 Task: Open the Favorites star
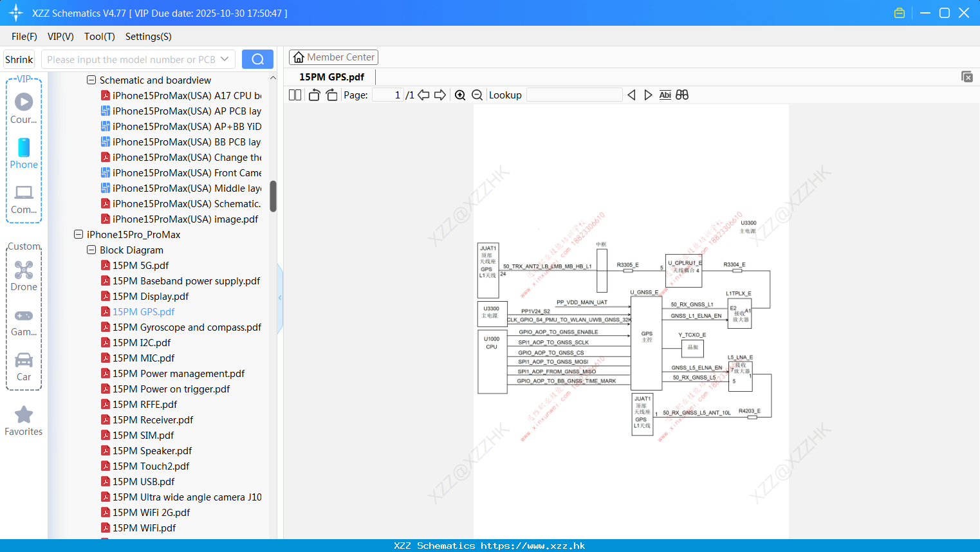click(24, 421)
